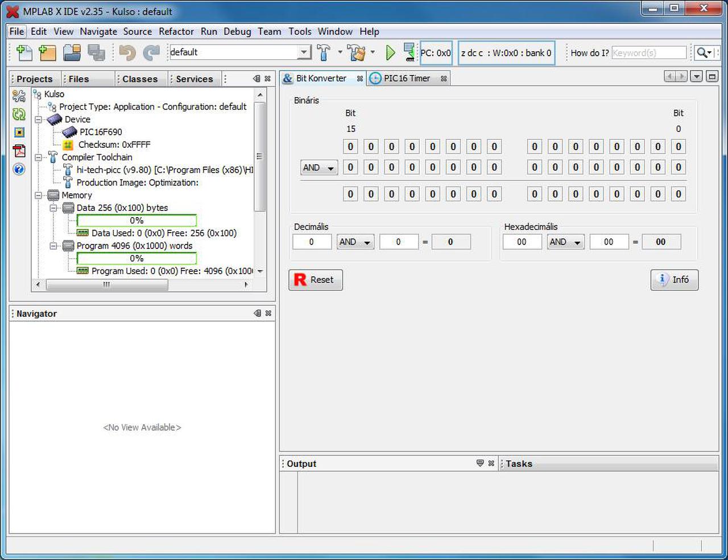
Task: Open the device datasheet PDF icon
Action: click(19, 151)
